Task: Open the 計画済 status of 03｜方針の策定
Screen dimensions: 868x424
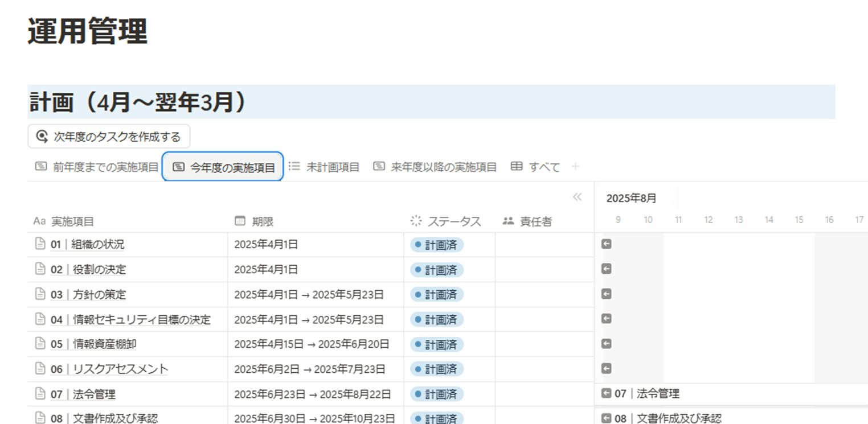Action: click(437, 294)
